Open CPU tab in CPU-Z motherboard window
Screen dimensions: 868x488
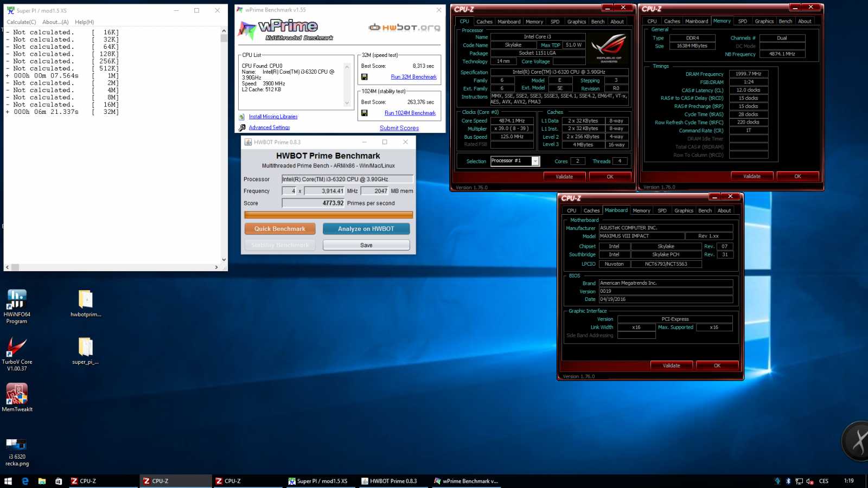tap(572, 210)
